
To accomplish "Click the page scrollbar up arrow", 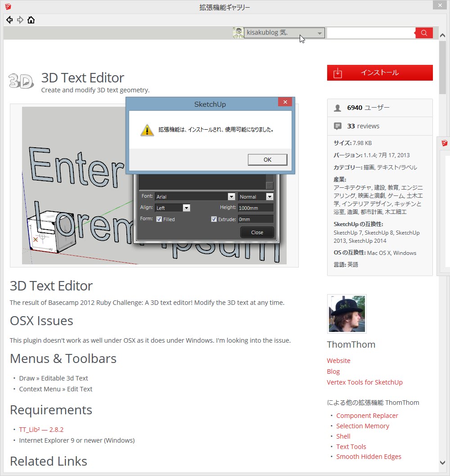I will [442, 35].
